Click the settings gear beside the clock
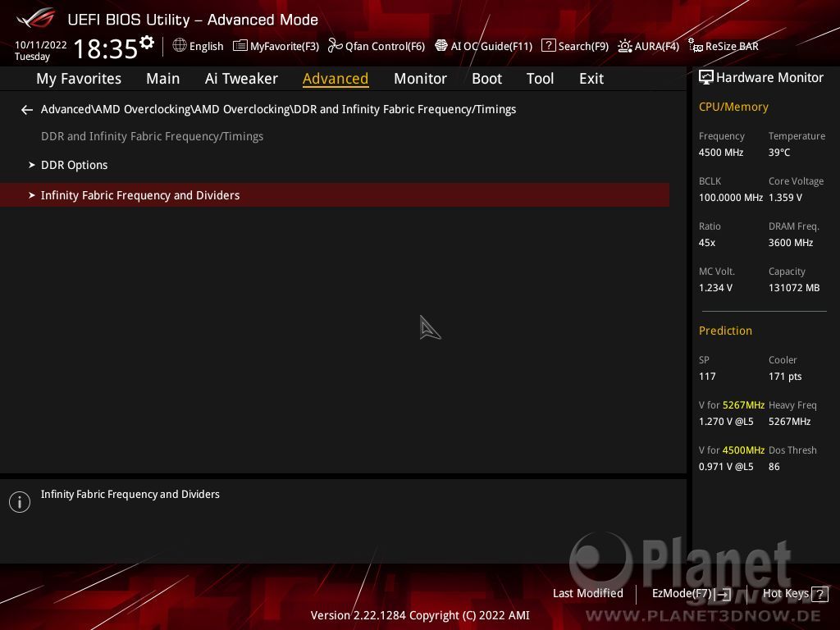The height and width of the screenshot is (630, 840). pos(146,43)
